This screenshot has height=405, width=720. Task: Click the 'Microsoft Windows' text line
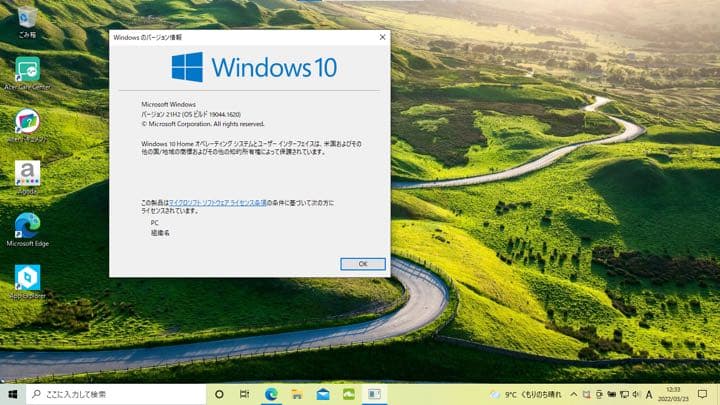click(169, 104)
